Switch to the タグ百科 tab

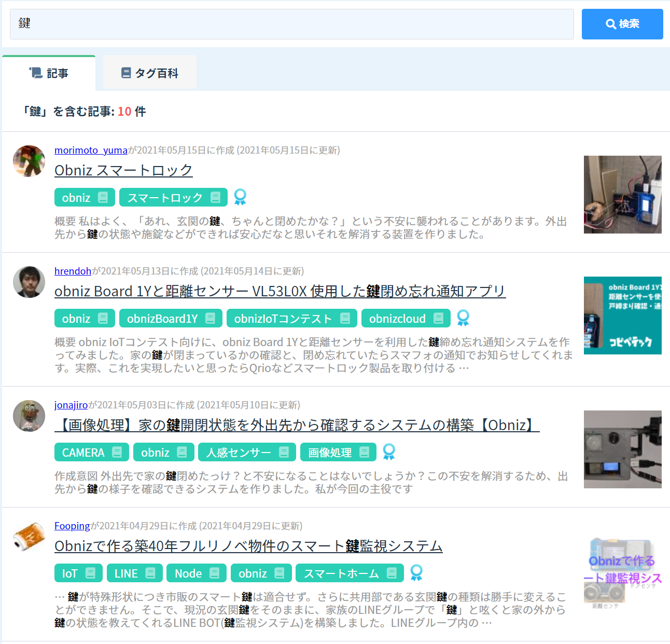pyautogui.click(x=150, y=73)
